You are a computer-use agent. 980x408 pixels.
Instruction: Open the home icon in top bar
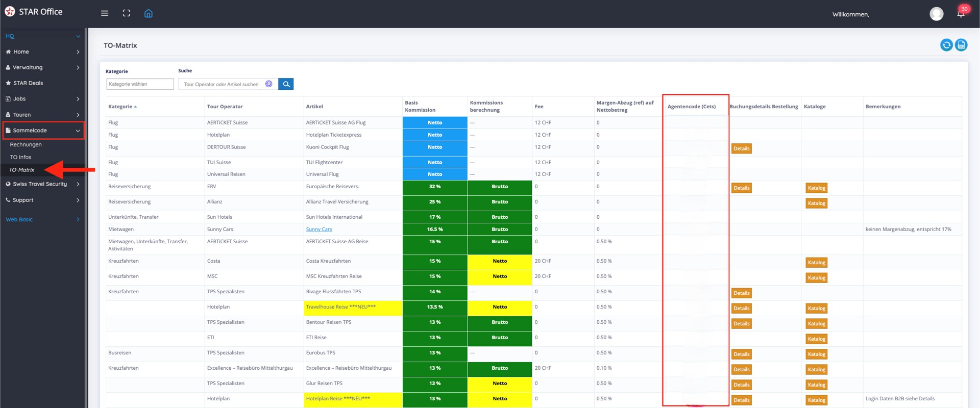coord(149,13)
